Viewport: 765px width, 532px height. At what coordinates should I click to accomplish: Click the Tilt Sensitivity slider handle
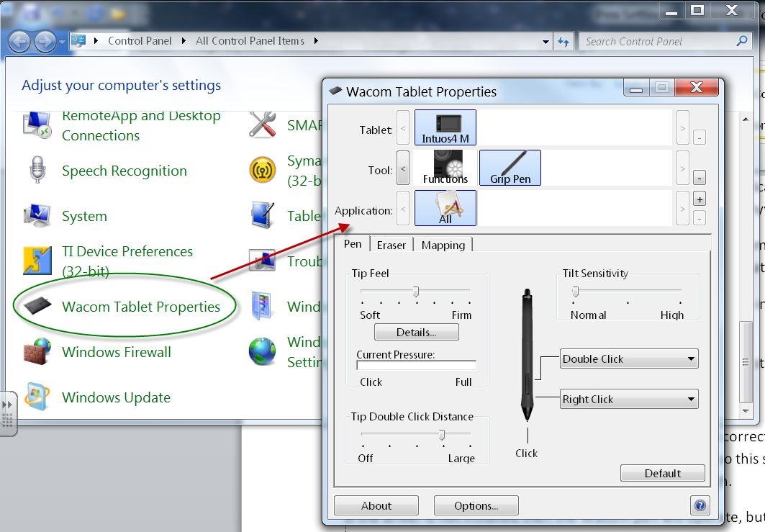575,292
